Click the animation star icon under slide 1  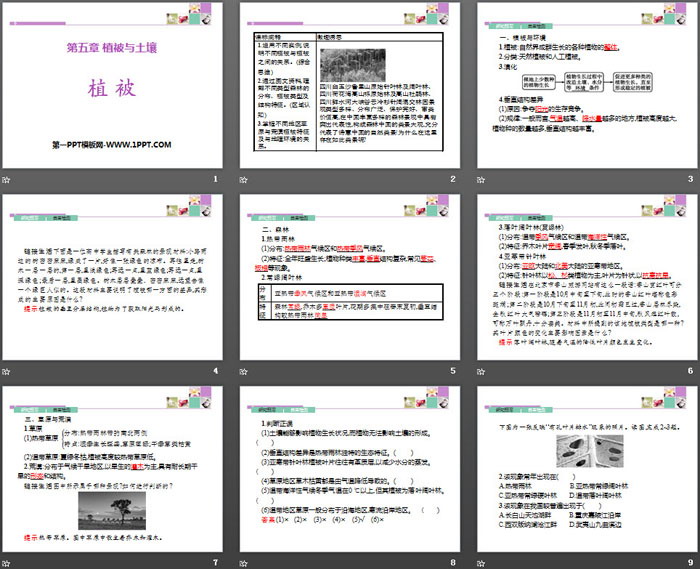6,180
